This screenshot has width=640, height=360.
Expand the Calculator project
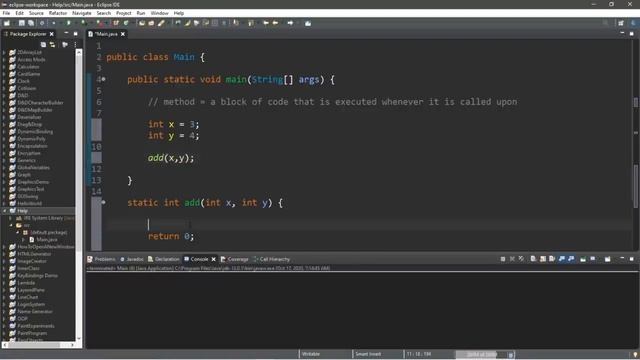coord(4,67)
